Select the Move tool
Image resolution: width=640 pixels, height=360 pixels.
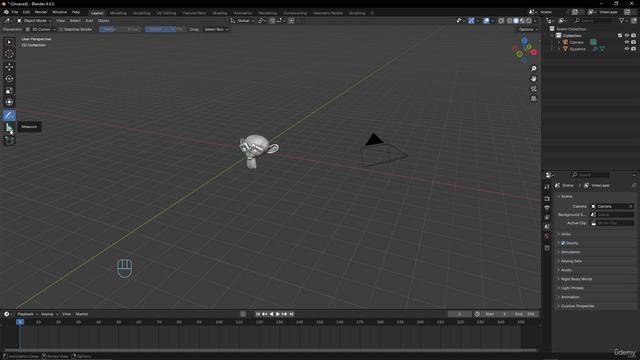point(9,67)
